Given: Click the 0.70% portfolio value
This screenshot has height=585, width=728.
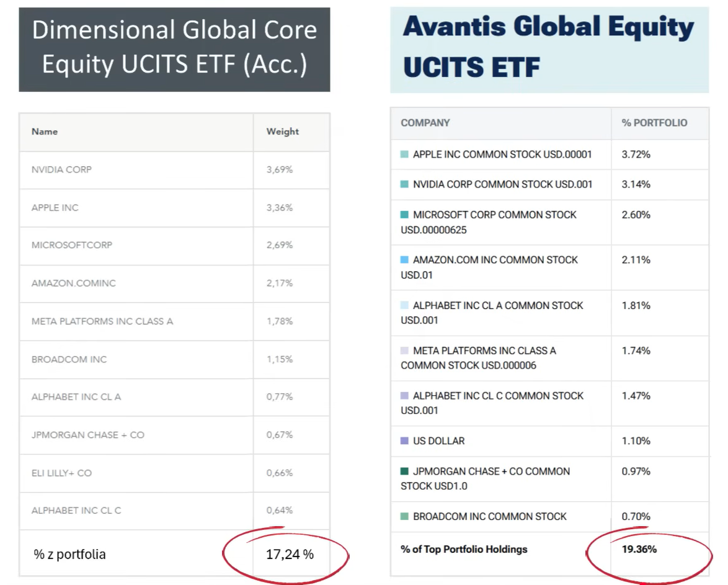Looking at the screenshot, I should click(636, 516).
